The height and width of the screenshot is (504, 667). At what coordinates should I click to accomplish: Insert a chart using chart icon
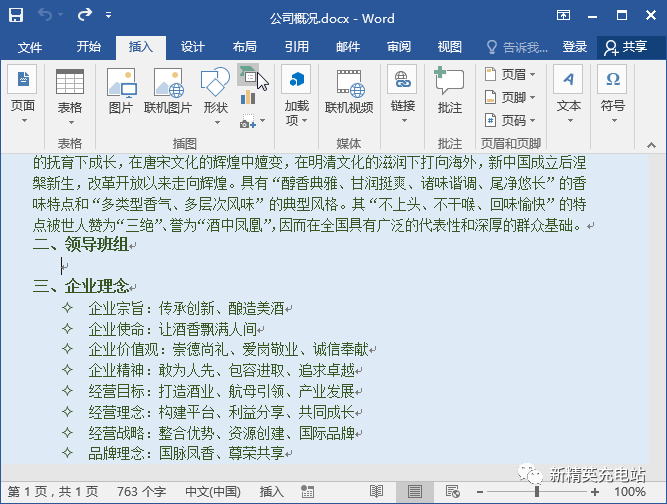[x=248, y=98]
